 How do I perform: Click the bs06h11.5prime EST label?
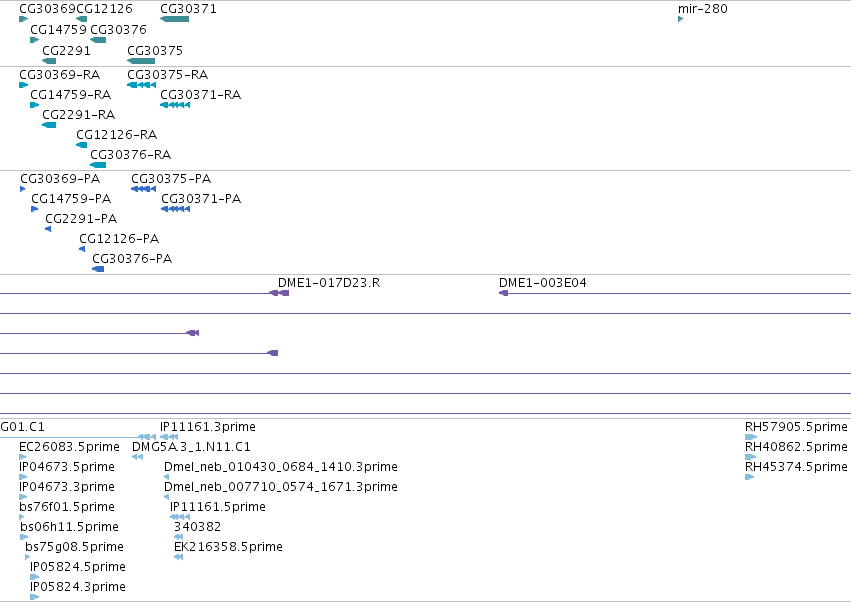69,527
